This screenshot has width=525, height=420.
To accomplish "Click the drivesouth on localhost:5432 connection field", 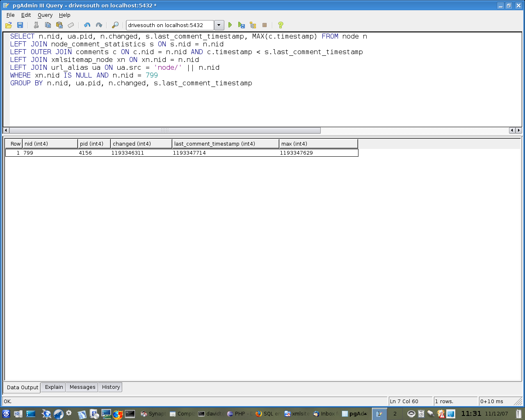I will 170,25.
